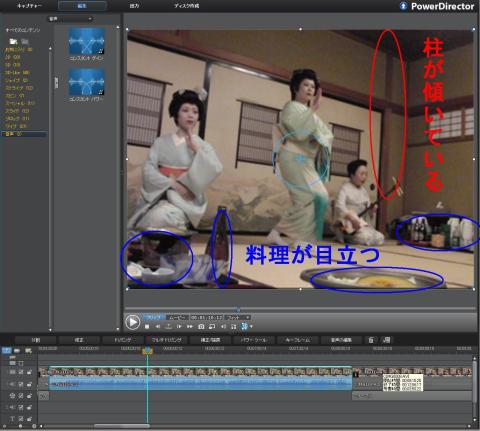Open the キーフレーム function
Viewport: 480px width, 431px height.
[297, 340]
